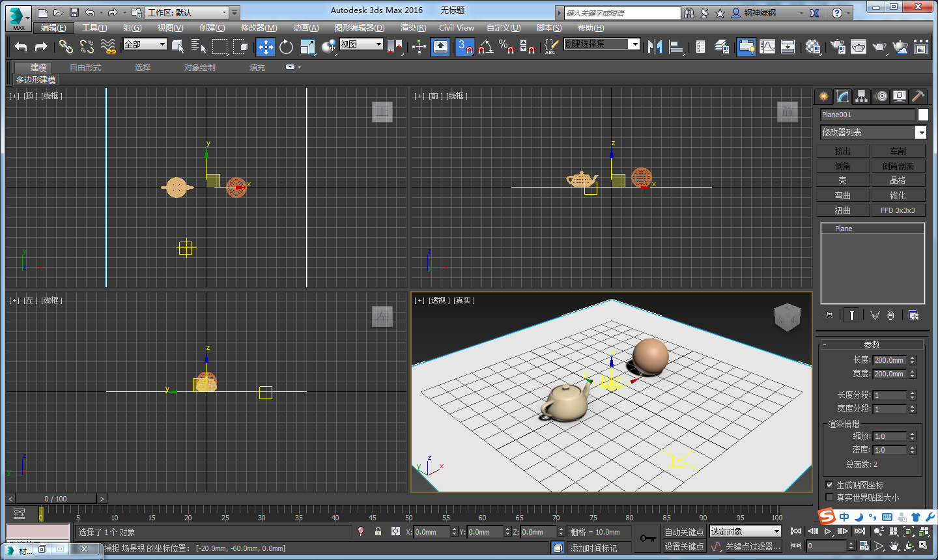Image resolution: width=938 pixels, height=560 pixels.
Task: Switch to the 自由形式 ribbon tab
Action: click(85, 68)
